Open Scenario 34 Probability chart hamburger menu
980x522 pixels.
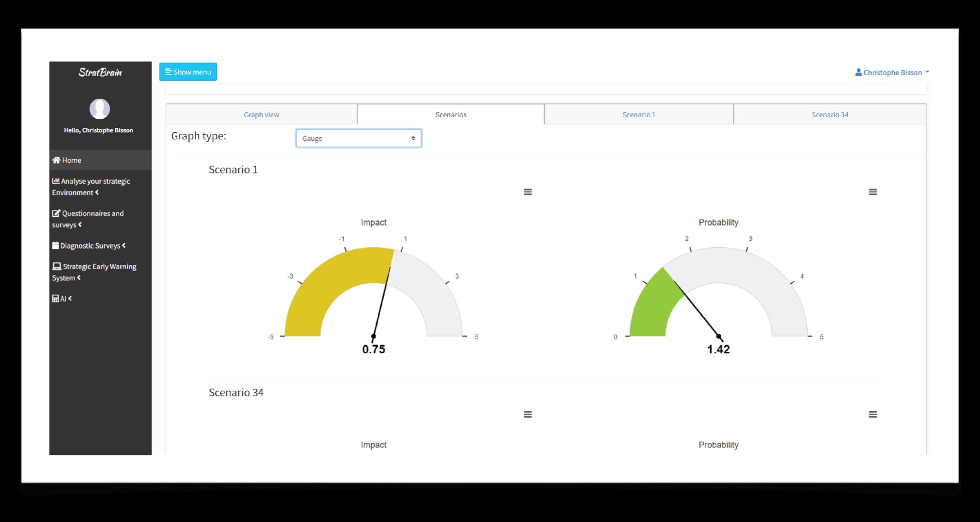click(873, 414)
